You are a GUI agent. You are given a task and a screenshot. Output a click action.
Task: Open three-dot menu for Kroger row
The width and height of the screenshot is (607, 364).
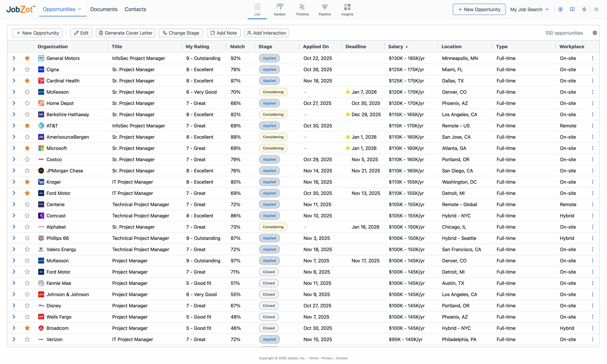[x=592, y=182]
